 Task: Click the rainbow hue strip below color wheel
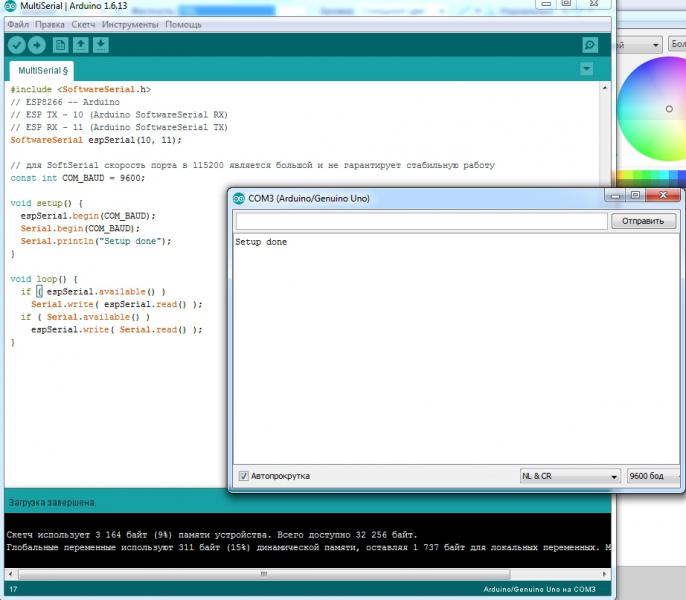pyautogui.click(x=651, y=177)
